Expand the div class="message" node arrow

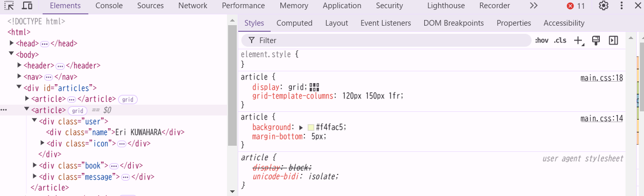point(35,177)
